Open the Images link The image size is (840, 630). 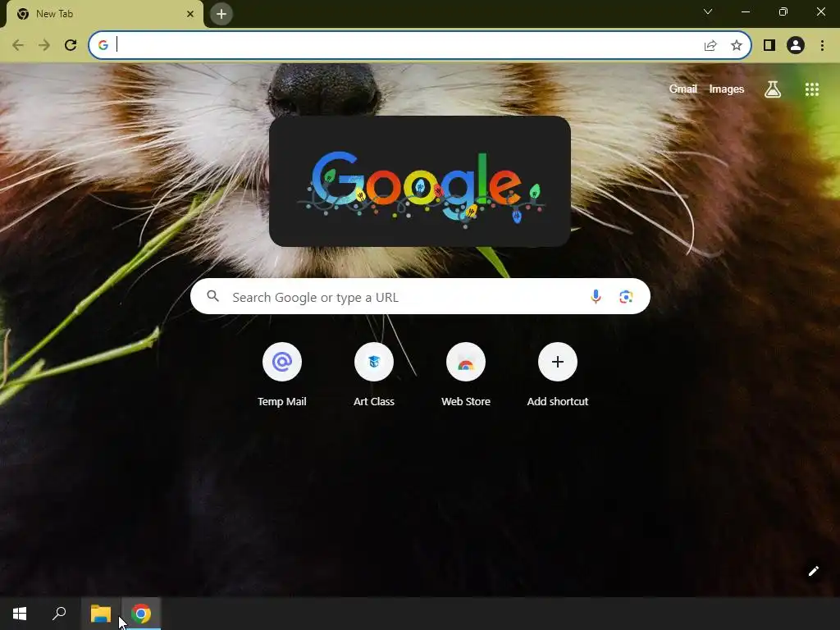(x=727, y=89)
